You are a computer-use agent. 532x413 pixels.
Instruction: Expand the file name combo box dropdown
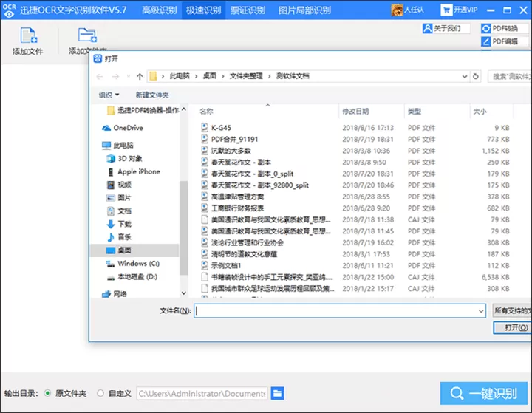tap(481, 311)
